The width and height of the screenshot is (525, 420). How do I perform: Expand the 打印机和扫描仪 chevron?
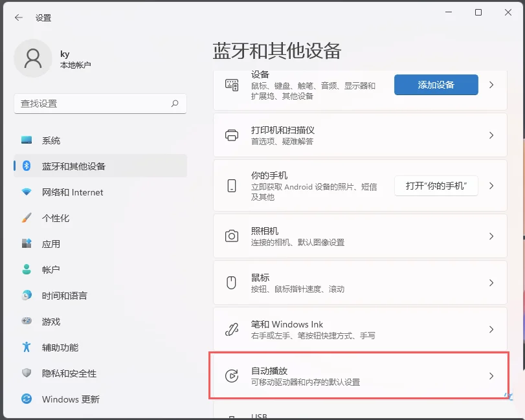coord(491,135)
